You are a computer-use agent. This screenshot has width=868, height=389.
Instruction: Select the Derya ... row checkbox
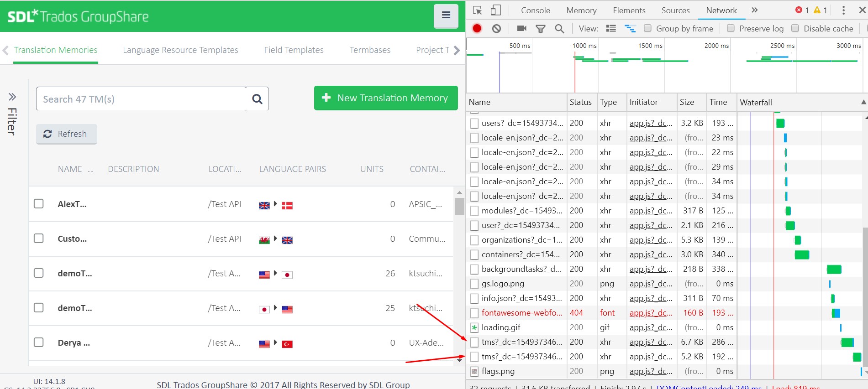[39, 342]
